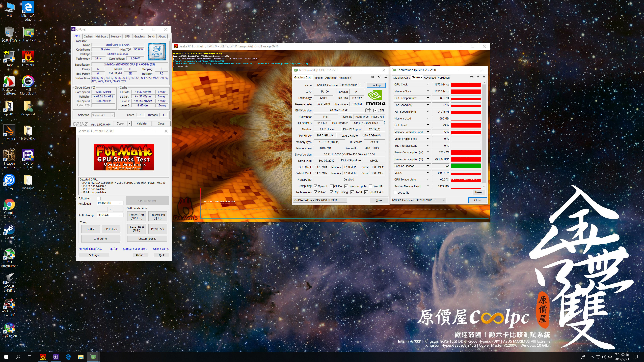Click the CPU burner button in FurMark
The height and width of the screenshot is (362, 644).
coord(101,239)
